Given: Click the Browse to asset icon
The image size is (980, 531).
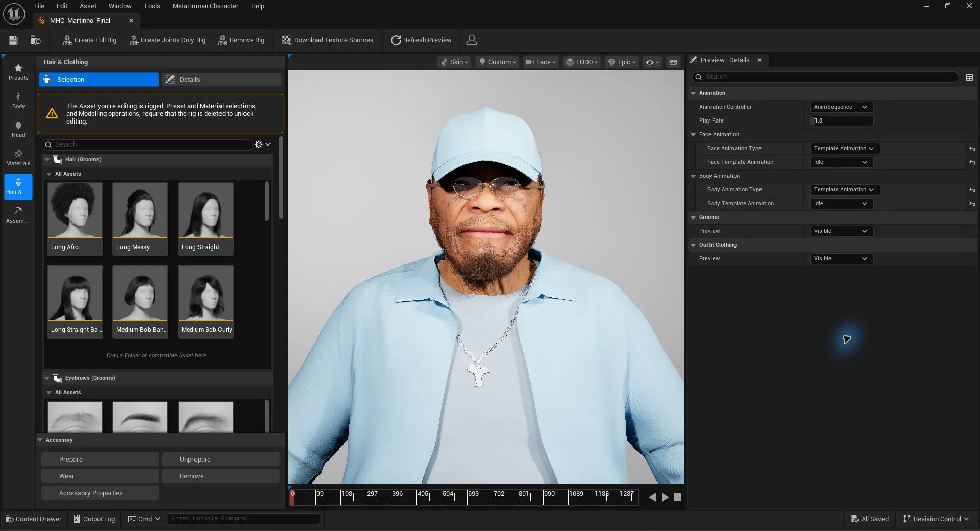Looking at the screenshot, I should tap(35, 40).
